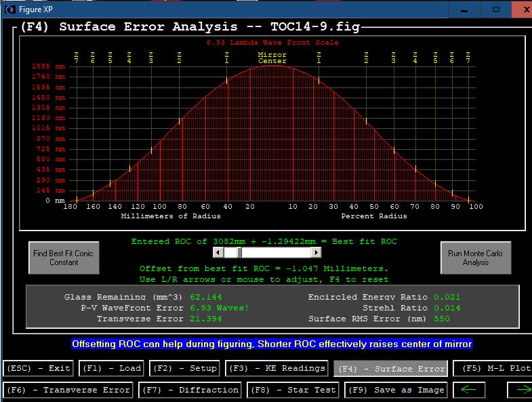Open the (F2) - Setup screen

click(x=184, y=368)
